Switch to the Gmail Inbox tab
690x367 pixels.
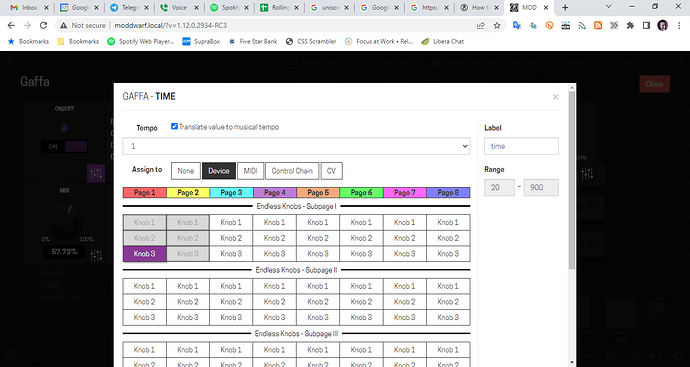[x=29, y=7]
